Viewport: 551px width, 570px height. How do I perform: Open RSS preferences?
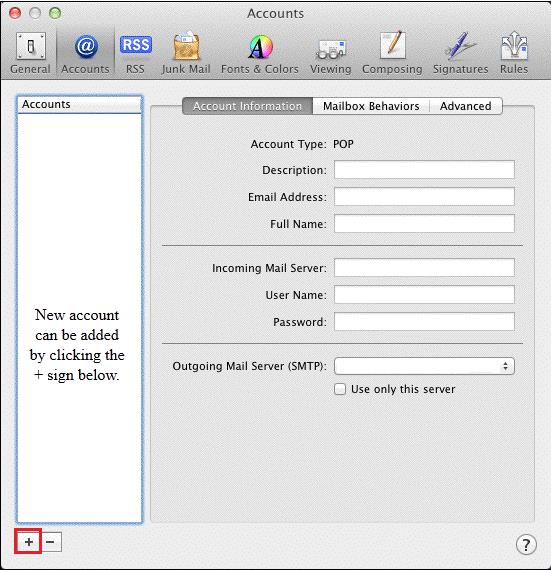(136, 53)
